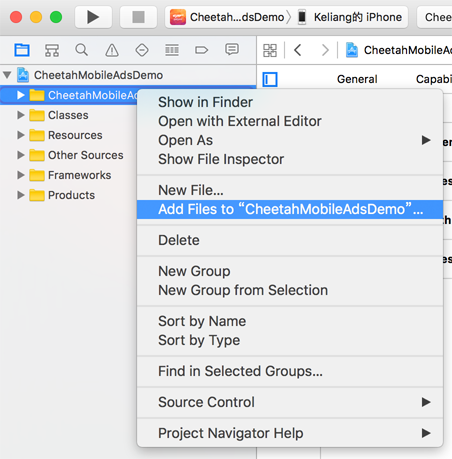Click the Run play button
The width and height of the screenshot is (452, 459).
93,17
